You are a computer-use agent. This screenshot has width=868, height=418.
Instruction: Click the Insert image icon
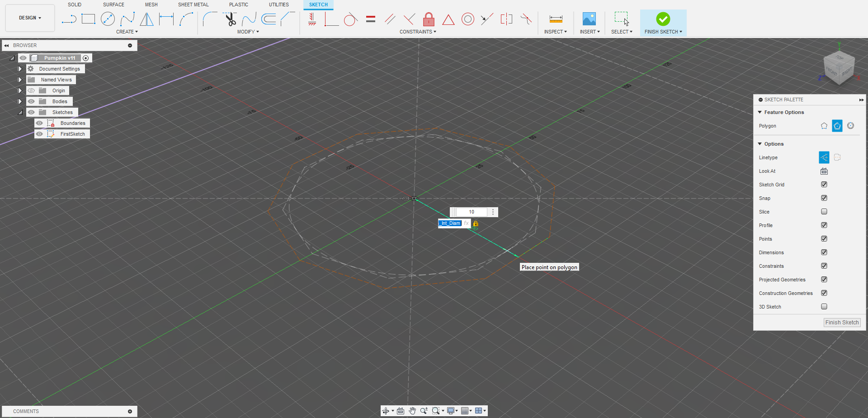point(589,19)
